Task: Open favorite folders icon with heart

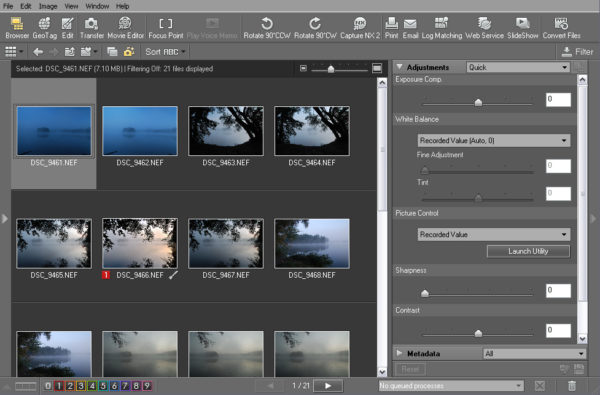Action: 88,52
